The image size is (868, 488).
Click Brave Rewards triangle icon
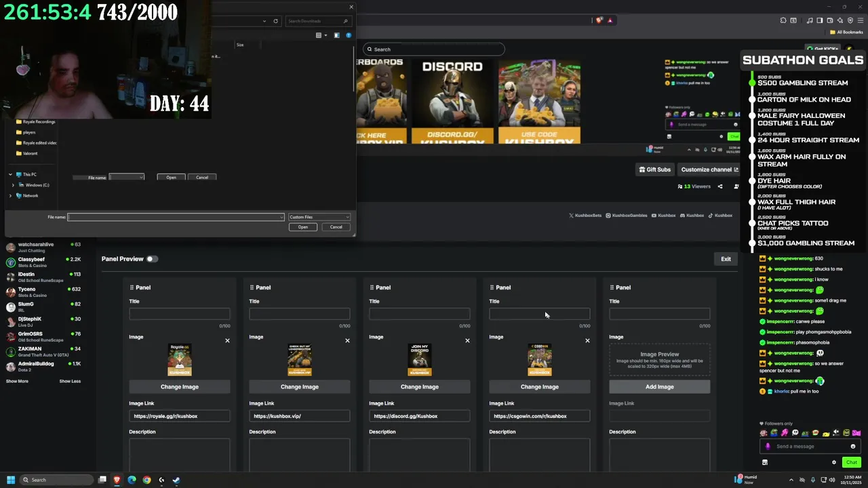(610, 20)
